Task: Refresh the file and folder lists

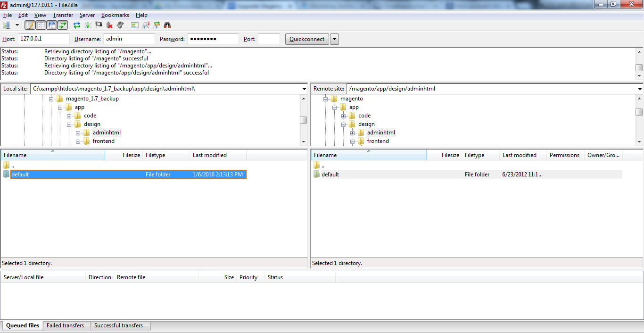Action: click(77, 25)
